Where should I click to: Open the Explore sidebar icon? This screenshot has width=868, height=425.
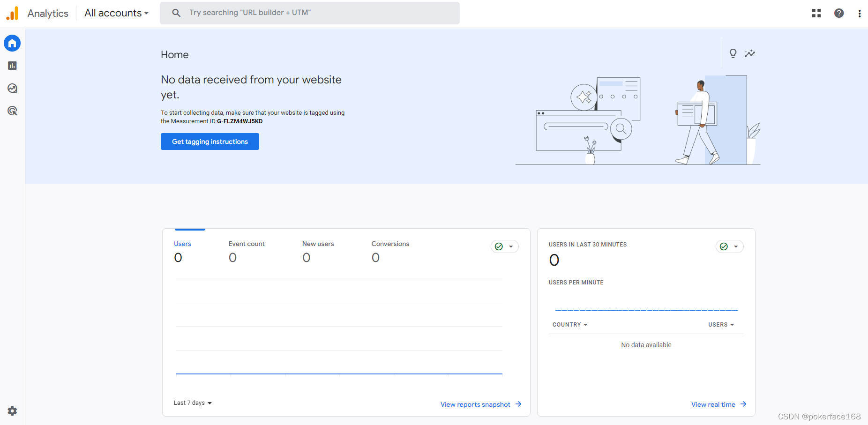coord(12,88)
